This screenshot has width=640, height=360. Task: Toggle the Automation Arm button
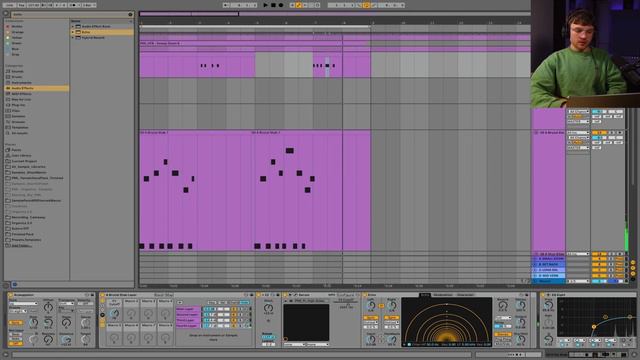point(298,5)
